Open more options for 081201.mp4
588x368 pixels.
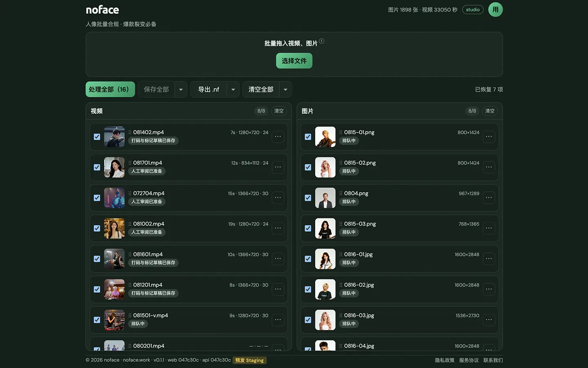278,289
